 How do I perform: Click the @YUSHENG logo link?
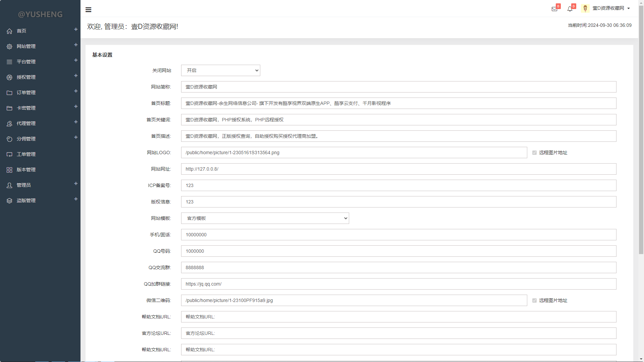tap(40, 14)
